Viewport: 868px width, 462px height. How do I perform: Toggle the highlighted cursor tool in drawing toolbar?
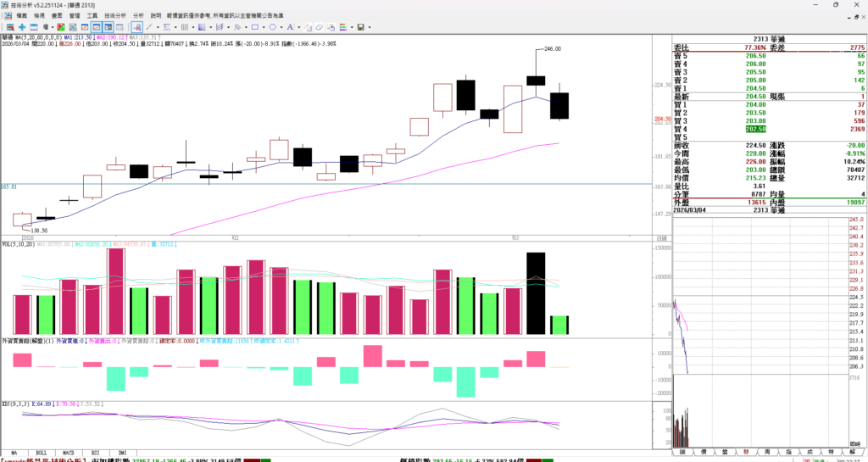pyautogui.click(x=136, y=27)
